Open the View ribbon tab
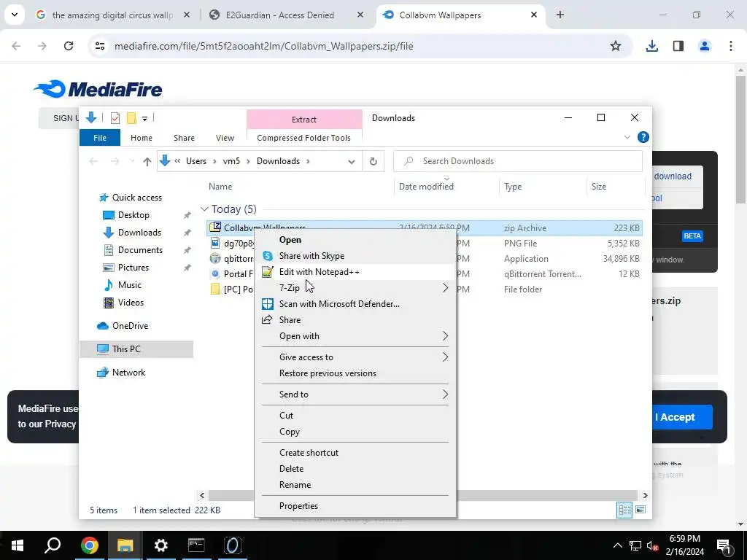747x560 pixels. pos(225,138)
